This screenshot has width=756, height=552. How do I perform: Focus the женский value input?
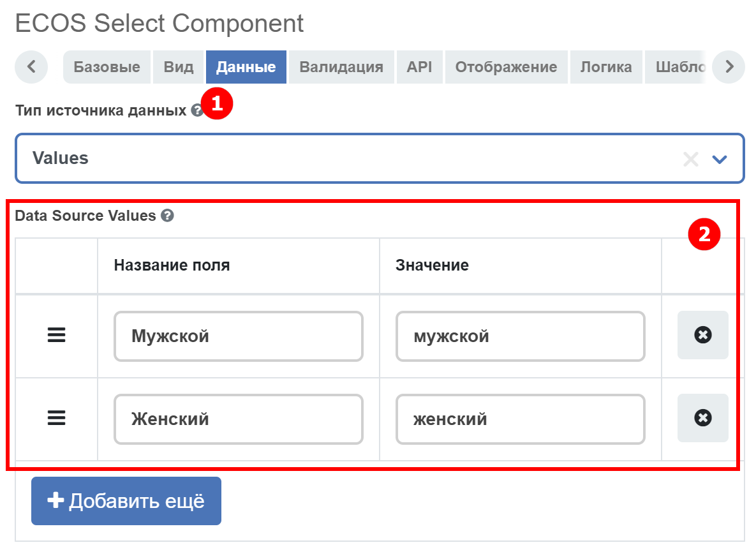tap(520, 419)
